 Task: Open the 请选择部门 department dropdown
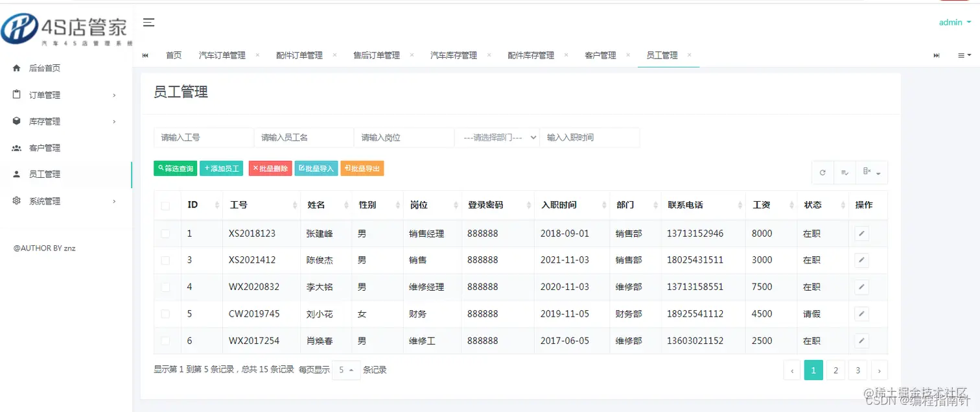click(496, 138)
